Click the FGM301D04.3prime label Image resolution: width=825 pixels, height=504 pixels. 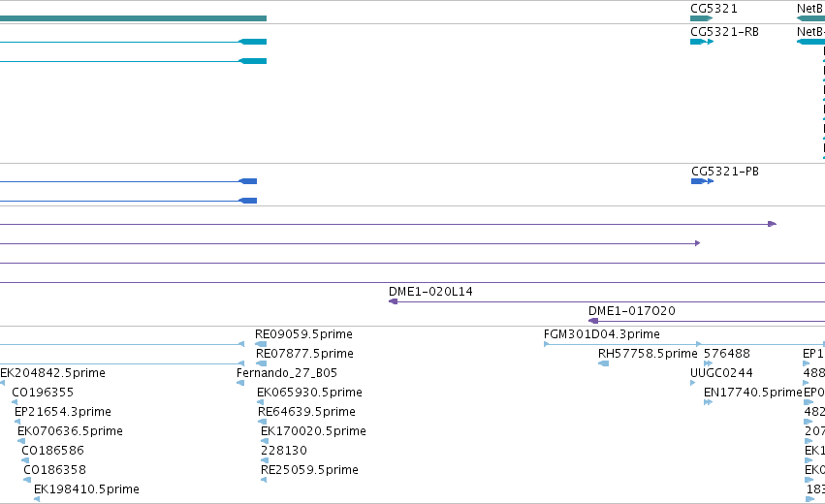601,334
